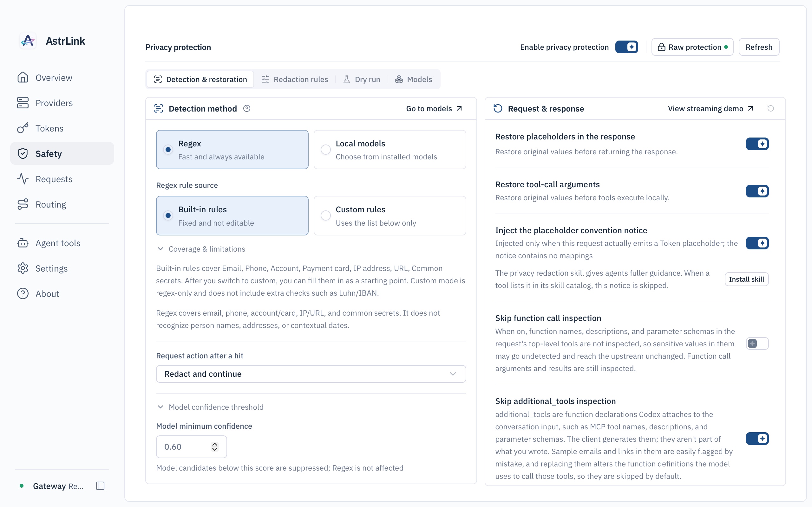Enable Skip function call inspection toggle
Image resolution: width=812 pixels, height=507 pixels.
pyautogui.click(x=757, y=343)
